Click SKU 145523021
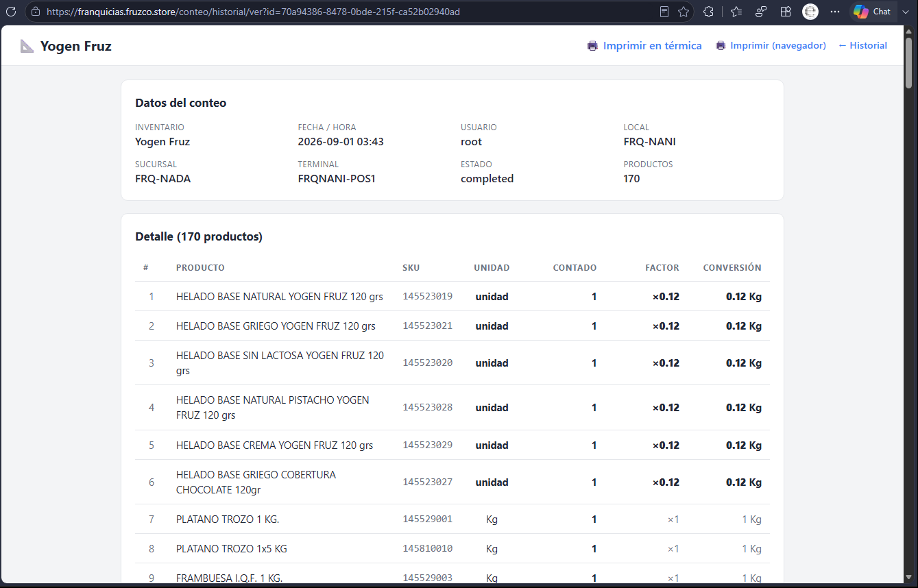This screenshot has width=918, height=588. point(428,326)
